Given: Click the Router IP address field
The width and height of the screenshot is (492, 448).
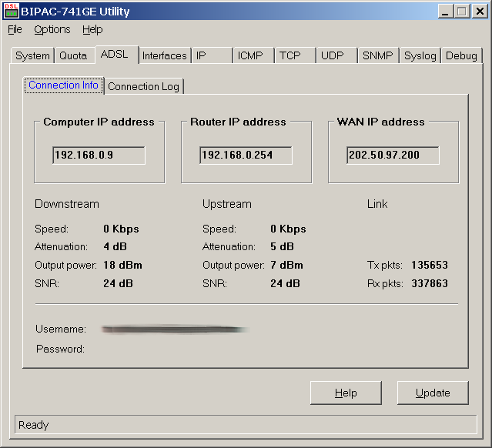Looking at the screenshot, I should tap(246, 155).
